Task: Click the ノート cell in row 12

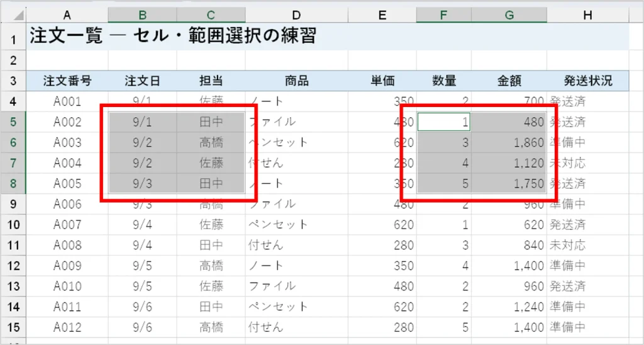Action: point(297,266)
